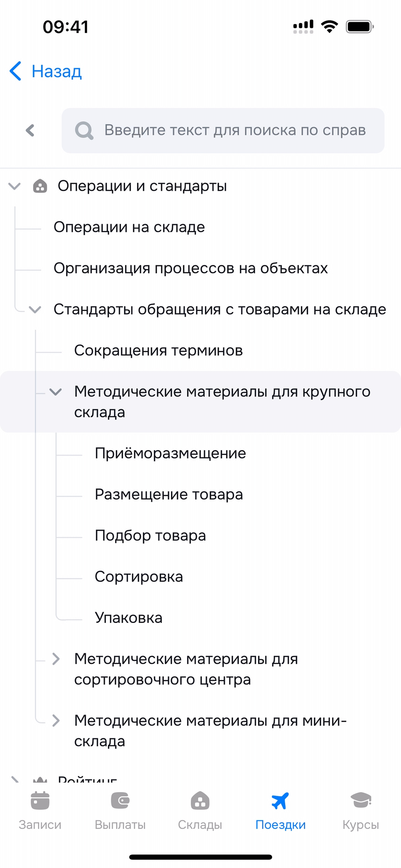This screenshot has width=401, height=868.
Task: Switch to the Поездки tab
Action: (x=280, y=809)
